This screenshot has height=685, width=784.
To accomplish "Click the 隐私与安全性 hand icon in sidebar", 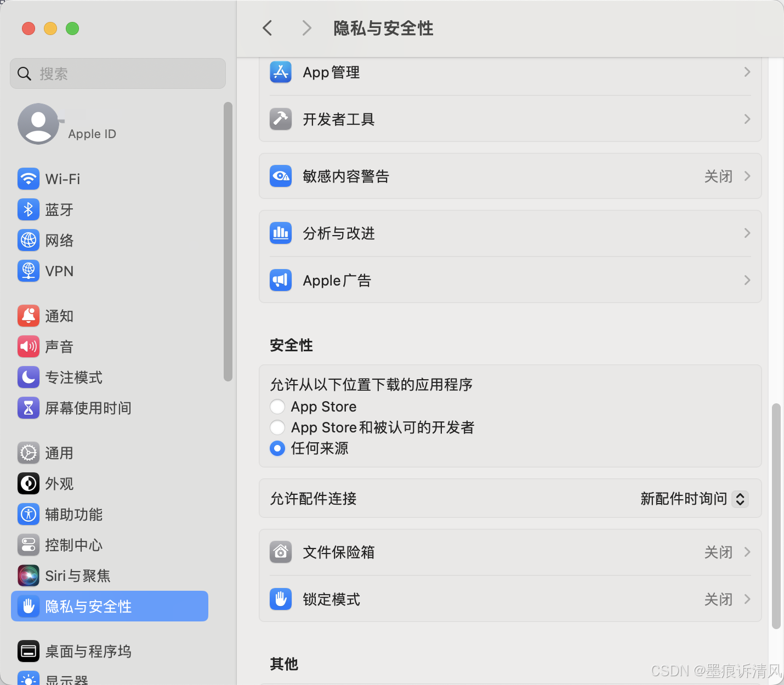I will [29, 606].
